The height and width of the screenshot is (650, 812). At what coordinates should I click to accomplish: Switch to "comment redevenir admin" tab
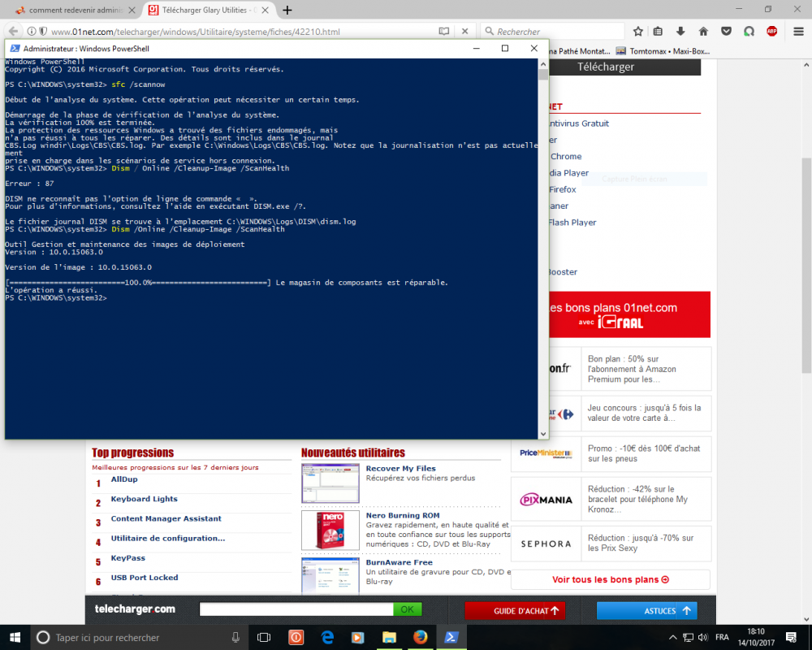[x=75, y=10]
